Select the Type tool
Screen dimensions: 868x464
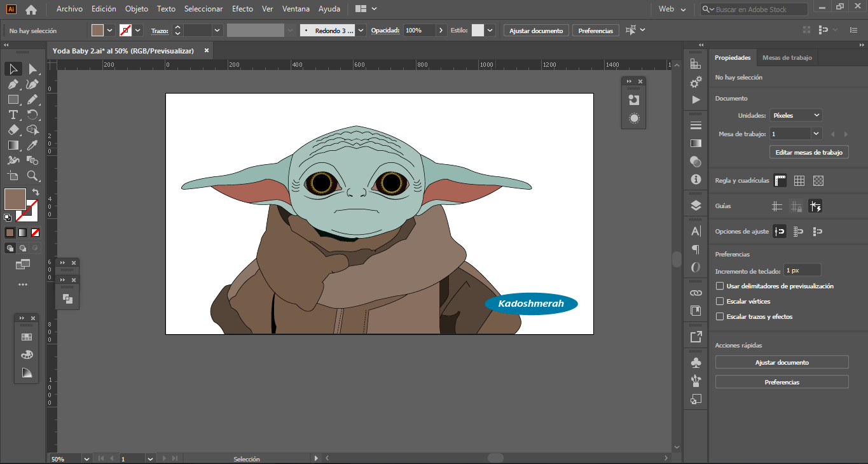click(x=13, y=115)
